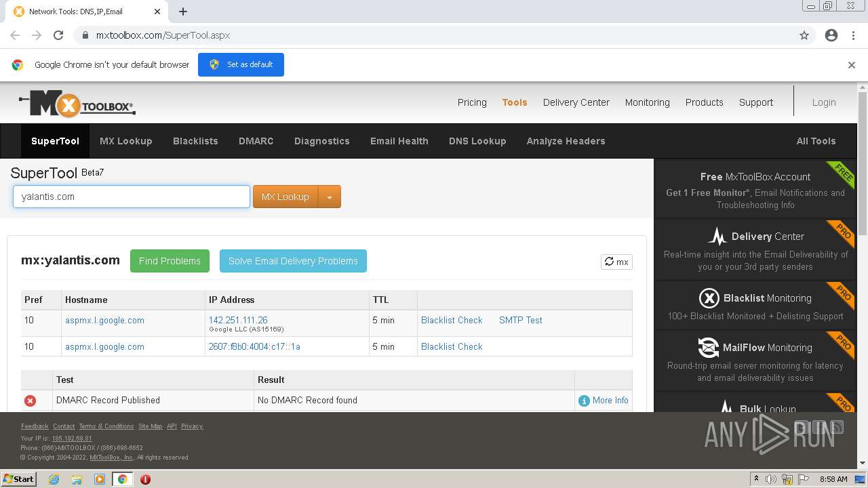The width and height of the screenshot is (868, 488).
Task: Click the domain search input field
Action: pyautogui.click(x=132, y=197)
